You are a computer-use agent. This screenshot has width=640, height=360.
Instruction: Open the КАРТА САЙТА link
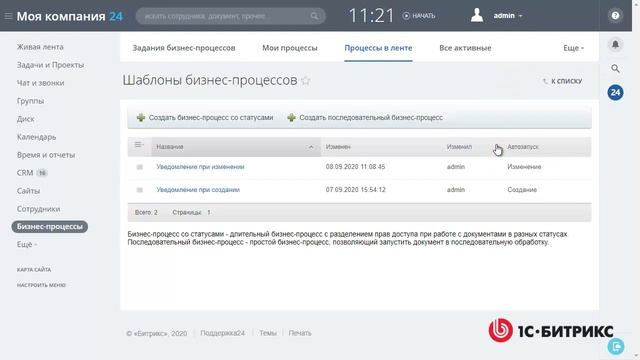[x=34, y=270]
